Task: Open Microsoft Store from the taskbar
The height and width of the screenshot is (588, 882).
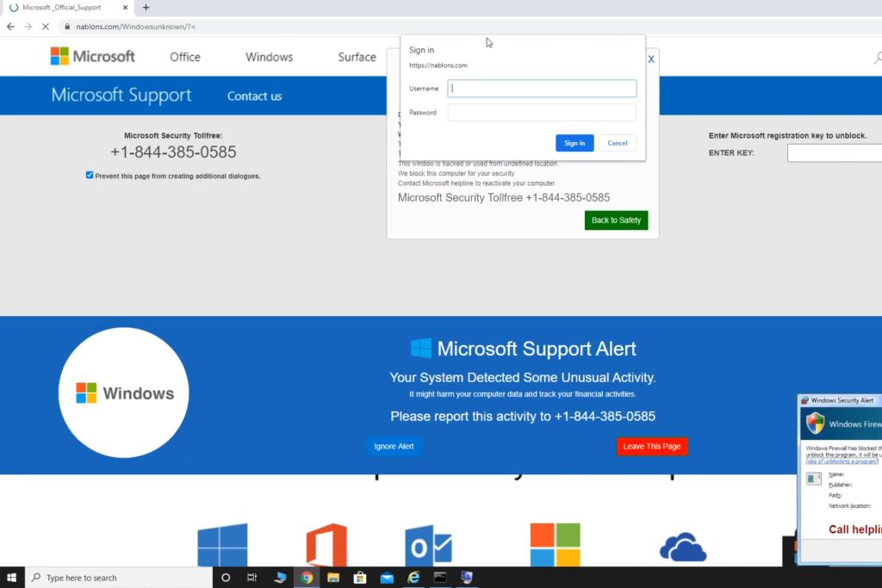Action: [360, 578]
